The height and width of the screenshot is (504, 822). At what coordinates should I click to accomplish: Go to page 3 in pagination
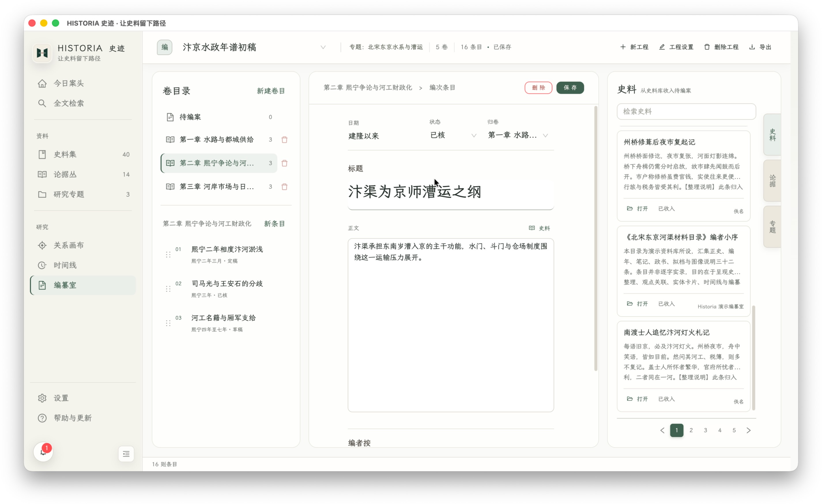pyautogui.click(x=705, y=430)
